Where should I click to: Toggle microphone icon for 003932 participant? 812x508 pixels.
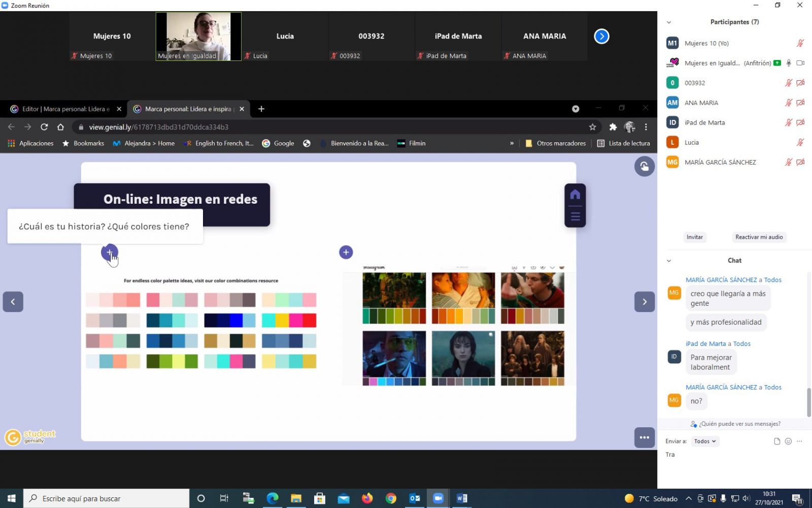point(789,83)
